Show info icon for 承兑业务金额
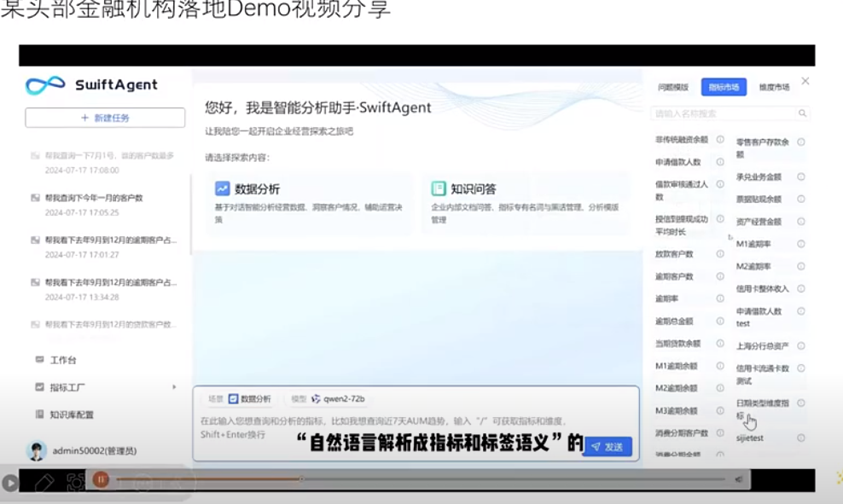The height and width of the screenshot is (504, 843). [x=800, y=177]
